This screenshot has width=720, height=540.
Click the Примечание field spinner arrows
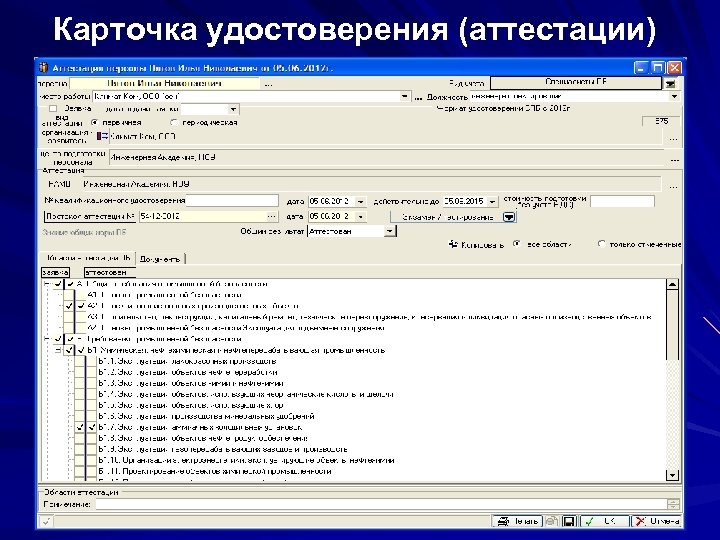point(673,505)
